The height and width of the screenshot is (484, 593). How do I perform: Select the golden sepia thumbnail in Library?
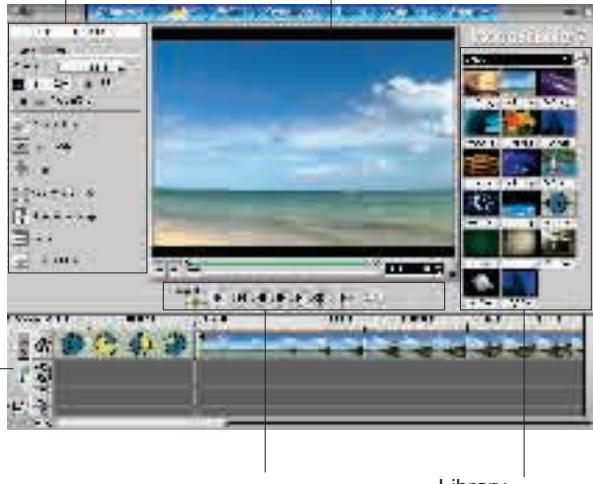481,82
